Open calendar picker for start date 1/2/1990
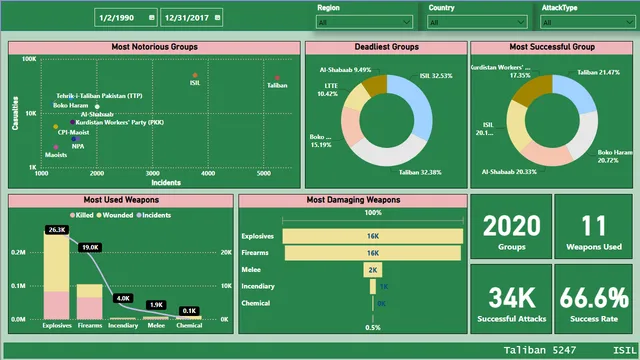This screenshot has height=360, width=640. click(x=151, y=18)
